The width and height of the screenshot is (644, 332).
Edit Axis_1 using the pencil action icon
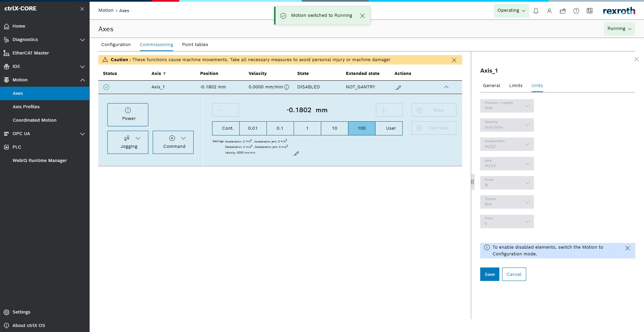coord(398,87)
